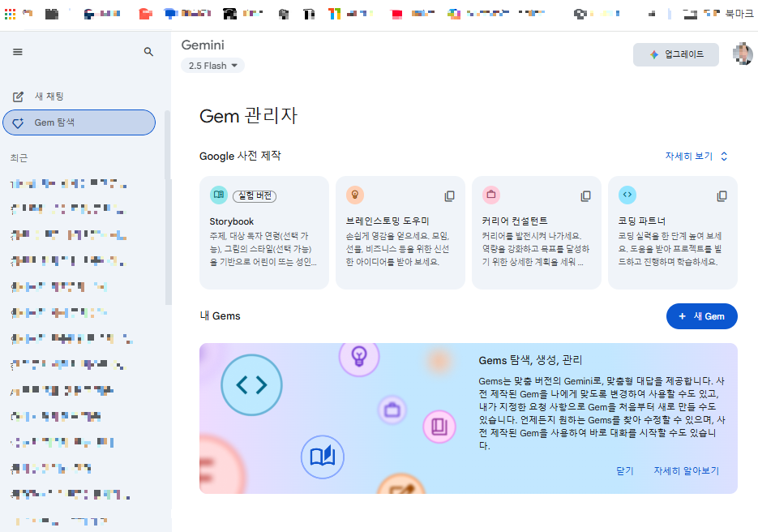This screenshot has height=532, width=758.
Task: Click the new chat pencil icon
Action: tap(18, 97)
